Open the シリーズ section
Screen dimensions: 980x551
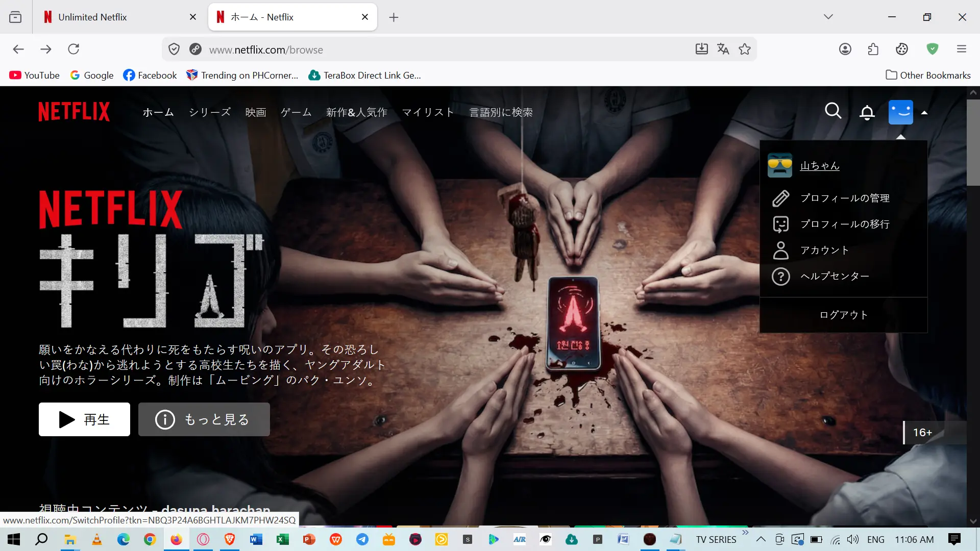(210, 112)
